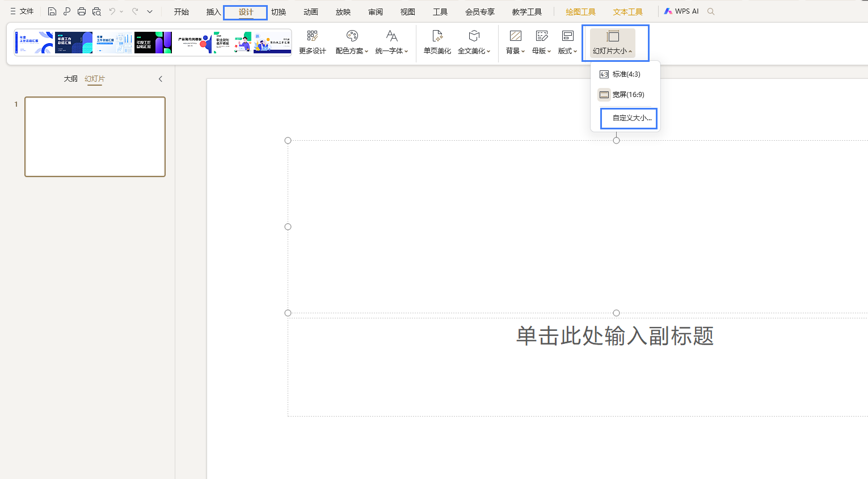The image size is (868, 479).
Task: Collapse the slide panel with the left chevron
Action: coord(161,79)
